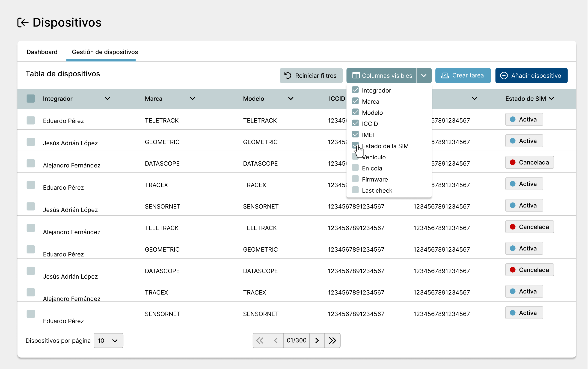Select the Gestión de dispositivos tab

105,52
